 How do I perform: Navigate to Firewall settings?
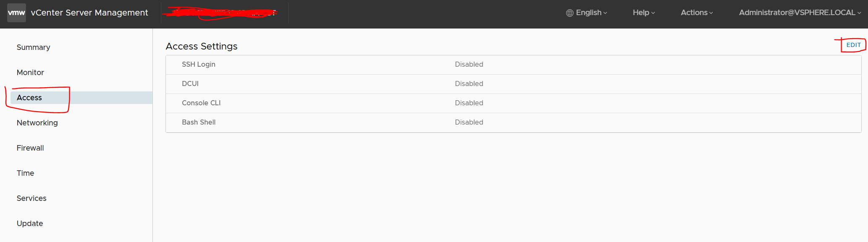(x=30, y=148)
